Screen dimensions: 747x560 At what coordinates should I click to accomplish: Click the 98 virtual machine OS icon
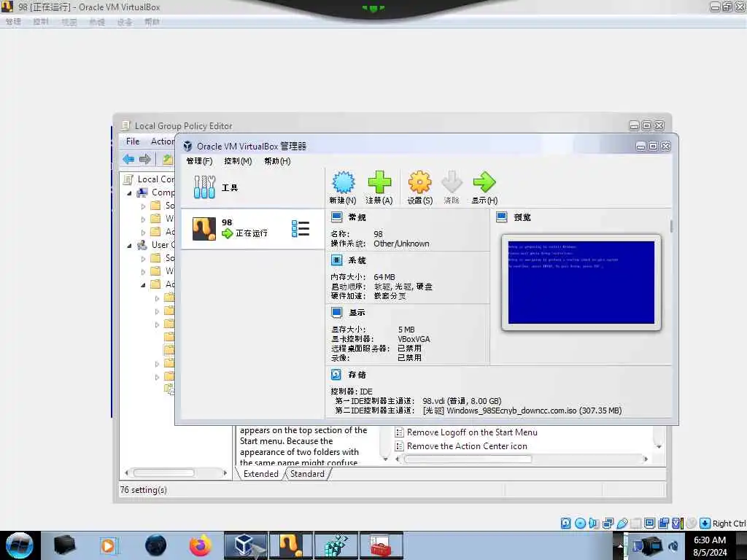point(204,229)
